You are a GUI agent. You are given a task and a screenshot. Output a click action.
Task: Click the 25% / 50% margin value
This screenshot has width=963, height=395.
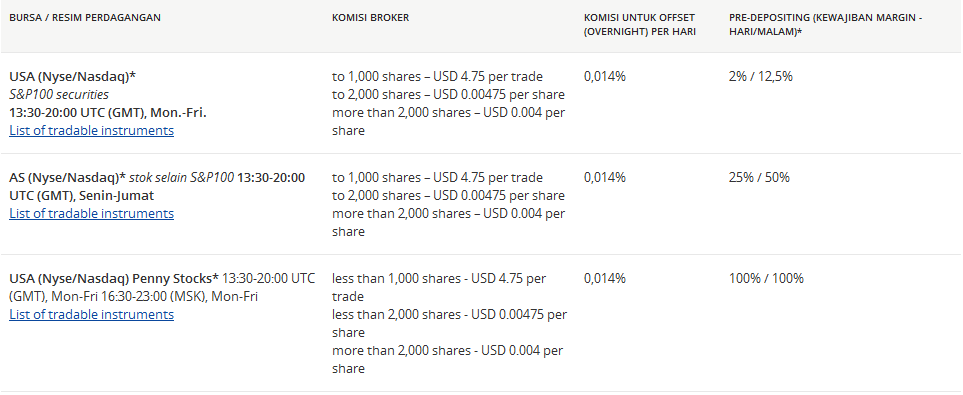coord(759,178)
